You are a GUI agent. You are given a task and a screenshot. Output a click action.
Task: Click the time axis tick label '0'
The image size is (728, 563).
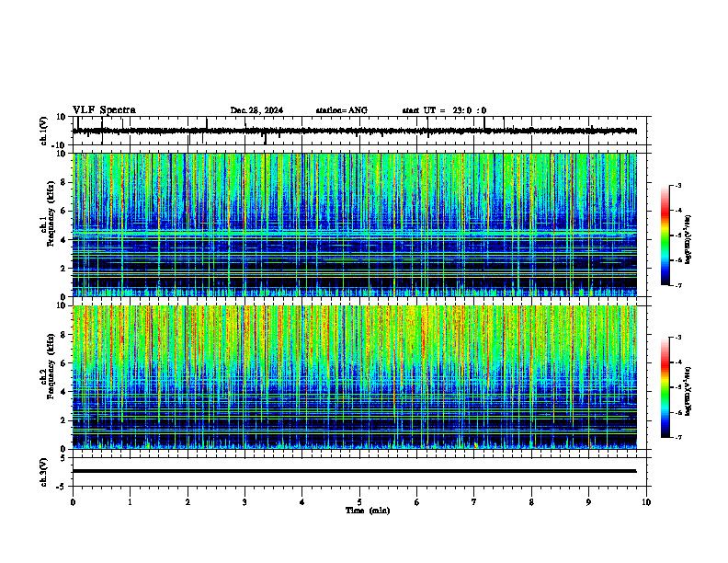73,502
